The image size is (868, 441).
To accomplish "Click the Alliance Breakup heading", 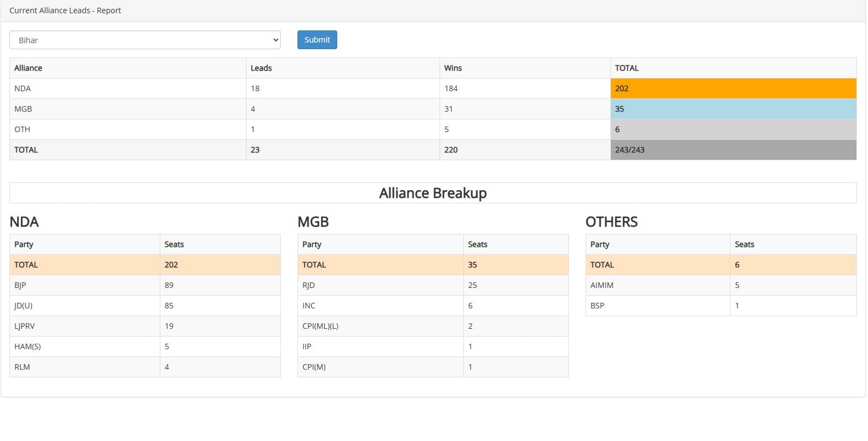I will [433, 193].
